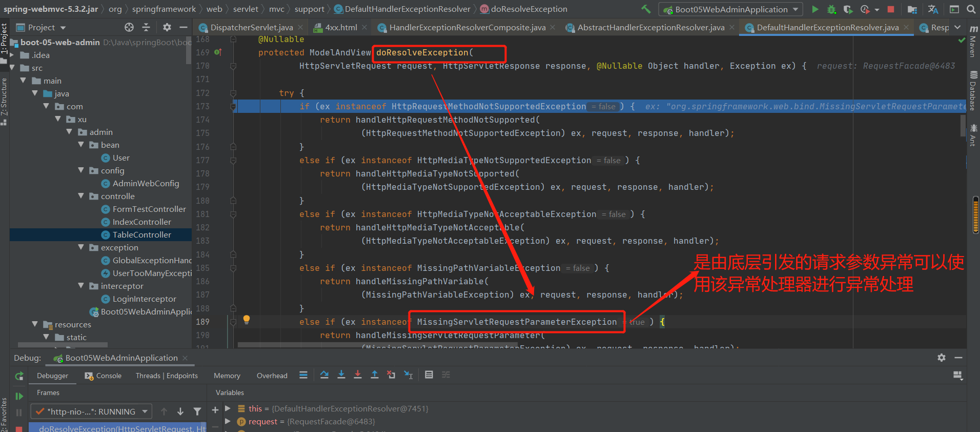Run to cursor in debugger
This screenshot has height=432, width=980.
click(x=408, y=375)
